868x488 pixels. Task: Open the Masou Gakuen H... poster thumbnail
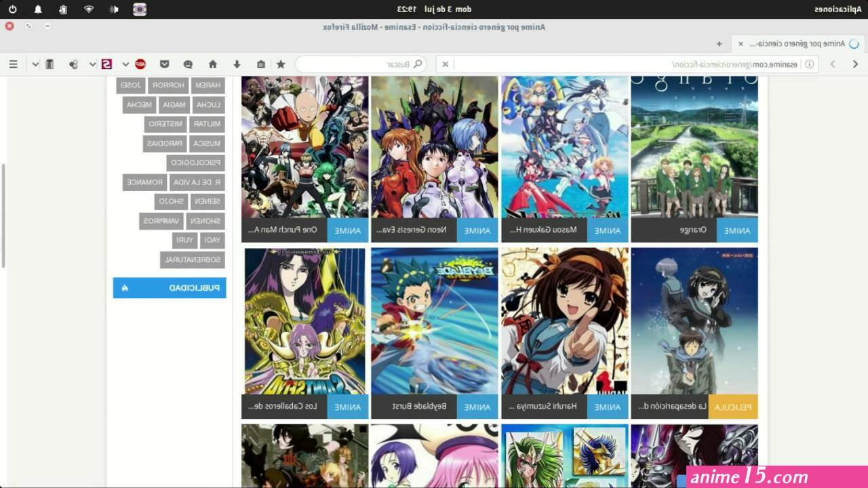[565, 147]
